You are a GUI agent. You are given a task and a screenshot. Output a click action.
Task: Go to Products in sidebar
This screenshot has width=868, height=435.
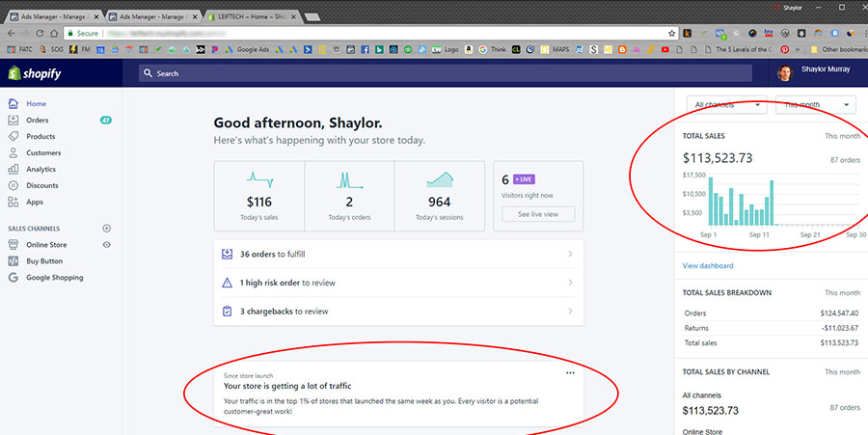tap(41, 137)
